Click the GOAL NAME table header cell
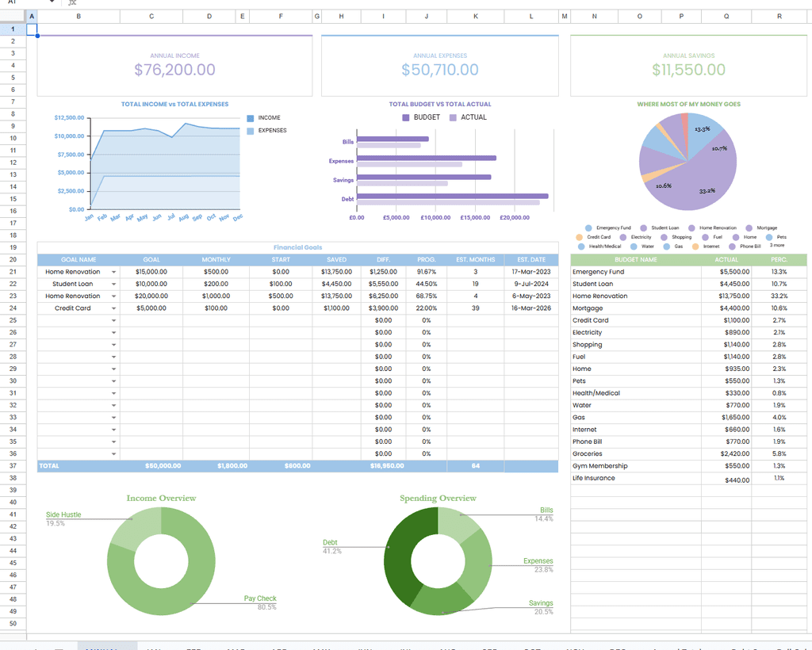Image resolution: width=812 pixels, height=650 pixels. (x=79, y=260)
